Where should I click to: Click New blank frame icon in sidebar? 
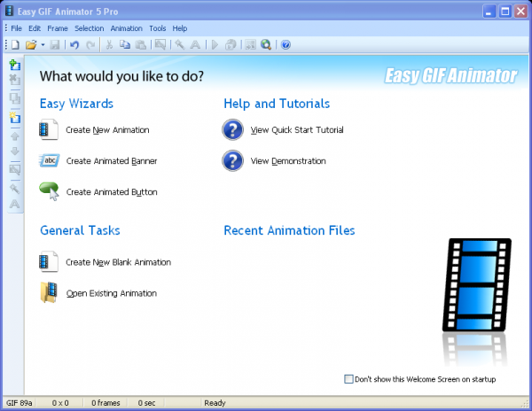[14, 118]
